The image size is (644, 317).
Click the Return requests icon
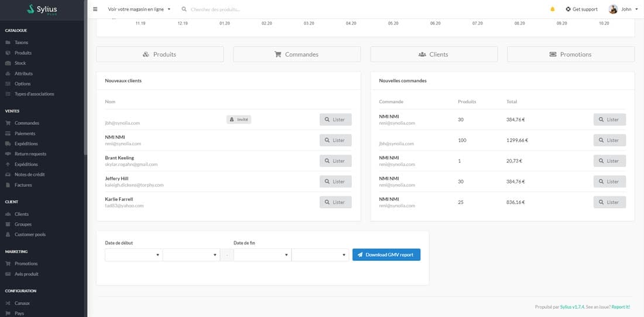[x=8, y=154]
